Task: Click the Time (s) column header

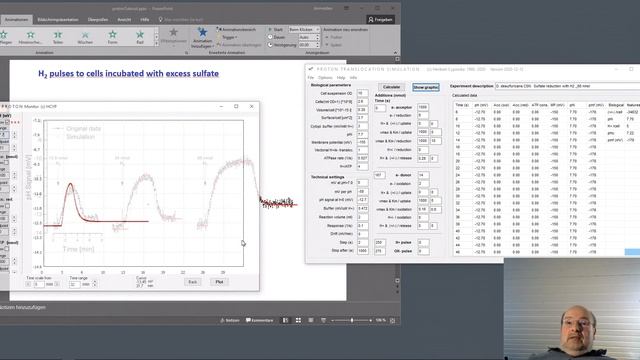Action: point(462,105)
